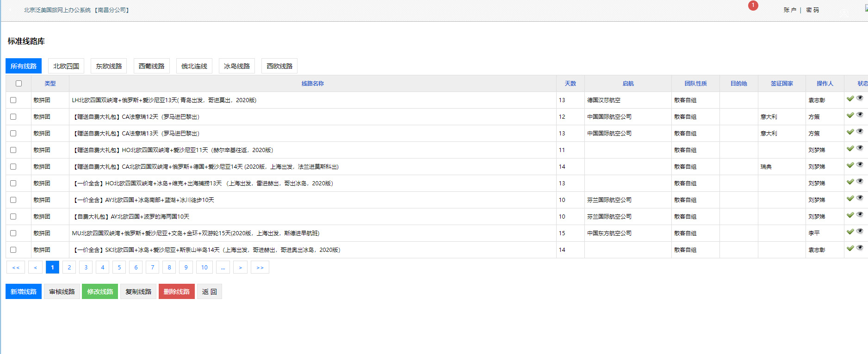This screenshot has height=354, width=868.
Task: Click the 密码 link at top
Action: (x=812, y=10)
